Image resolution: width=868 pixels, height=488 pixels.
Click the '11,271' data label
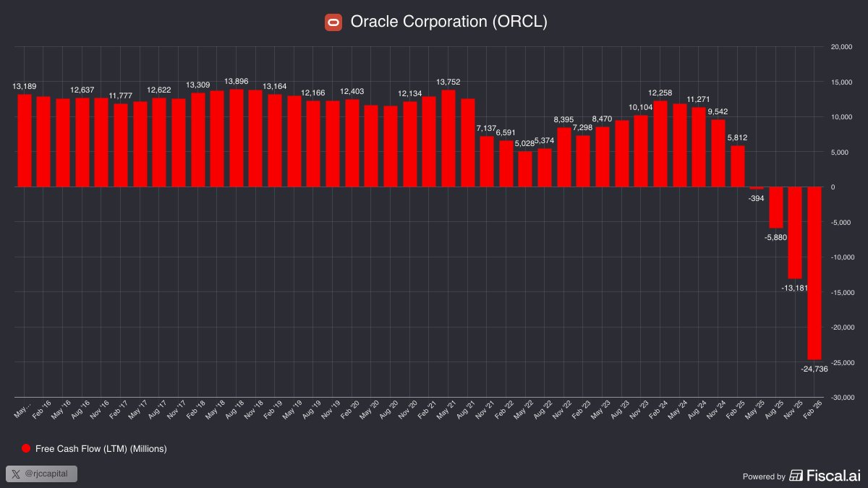[x=699, y=100]
